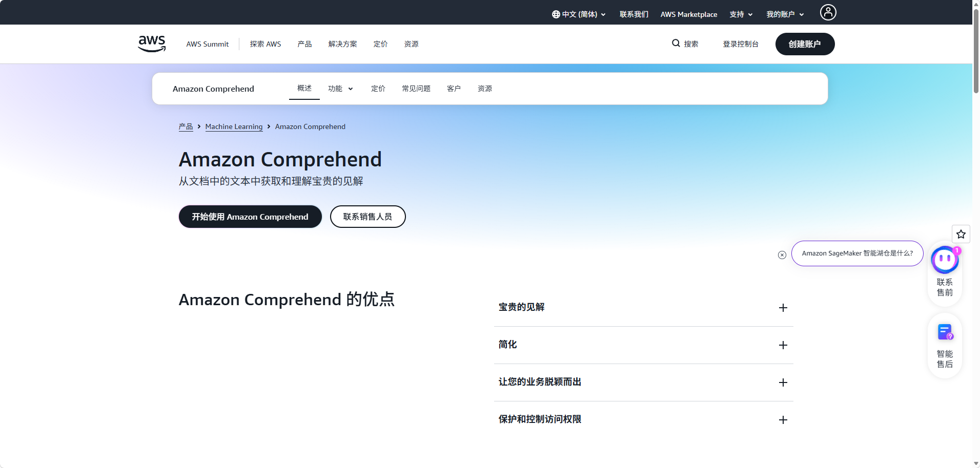
Task: Click the scrollbar down arrow
Action: click(x=976, y=463)
